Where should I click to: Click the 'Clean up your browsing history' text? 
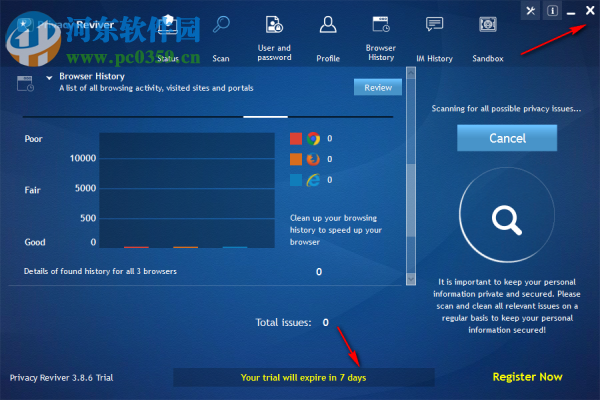336,230
